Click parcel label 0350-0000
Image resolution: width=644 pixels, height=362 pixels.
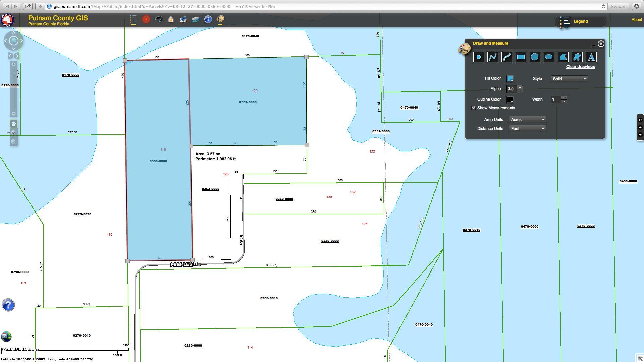284,199
